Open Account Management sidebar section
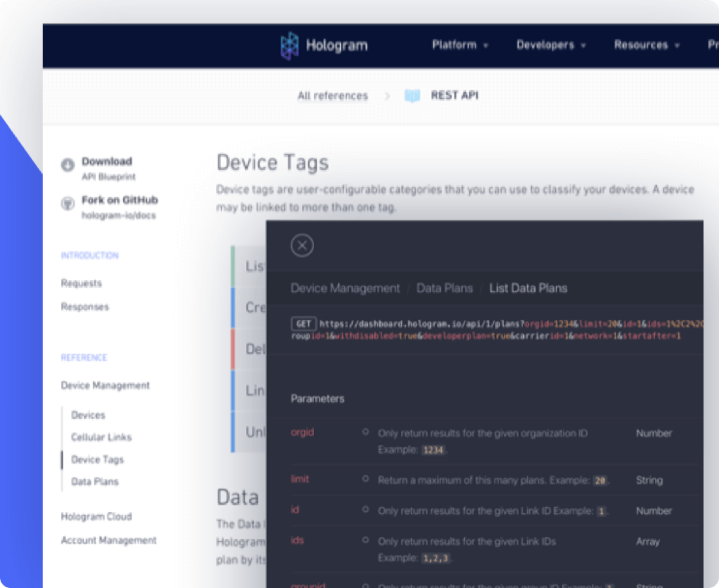 point(109,541)
